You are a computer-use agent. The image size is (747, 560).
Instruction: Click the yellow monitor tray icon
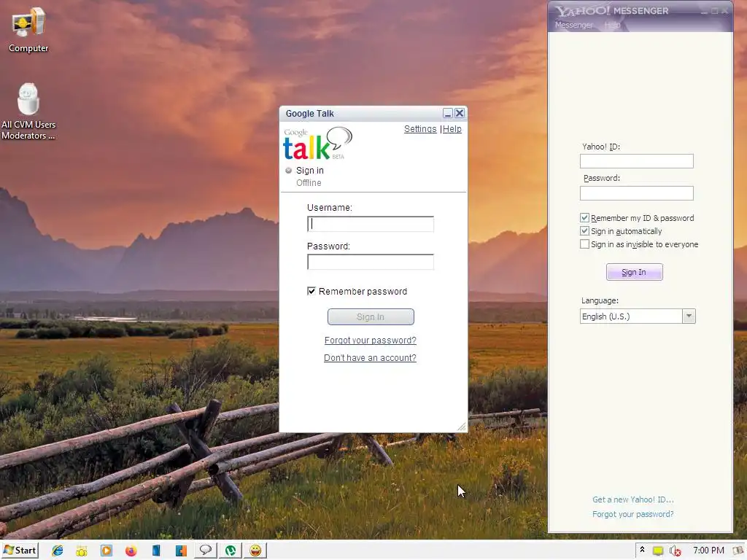click(658, 551)
